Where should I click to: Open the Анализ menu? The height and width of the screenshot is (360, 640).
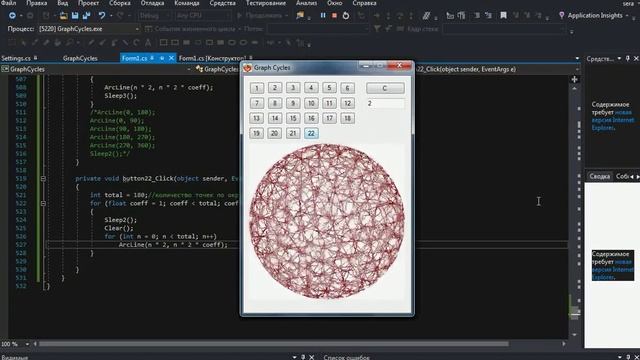pos(307,3)
